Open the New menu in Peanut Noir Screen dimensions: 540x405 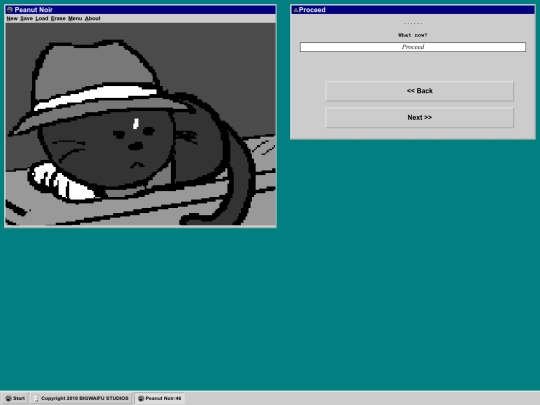tap(12, 19)
